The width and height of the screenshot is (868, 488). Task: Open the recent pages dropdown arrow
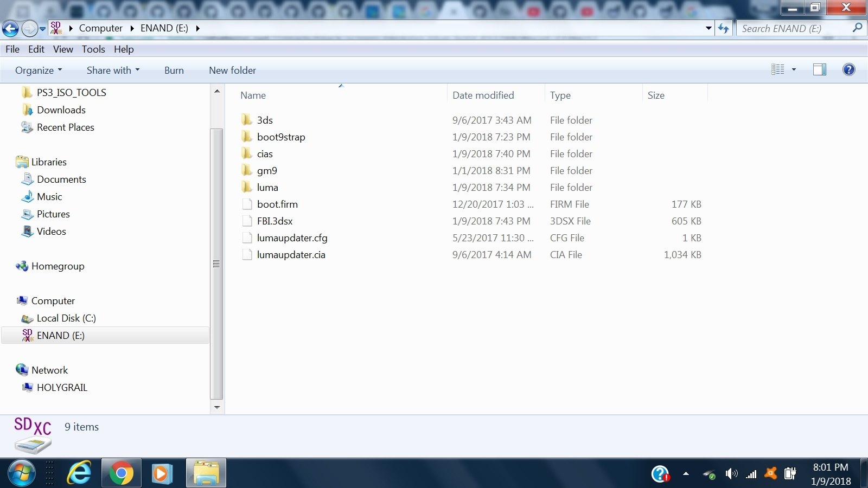42,29
